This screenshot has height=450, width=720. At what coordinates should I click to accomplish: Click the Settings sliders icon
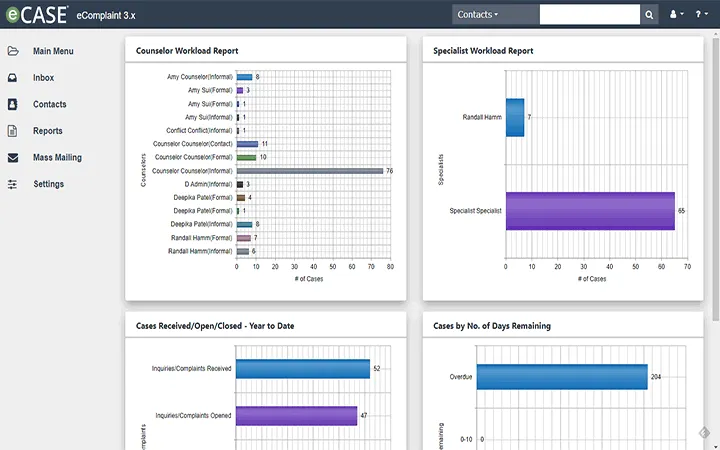click(x=12, y=184)
